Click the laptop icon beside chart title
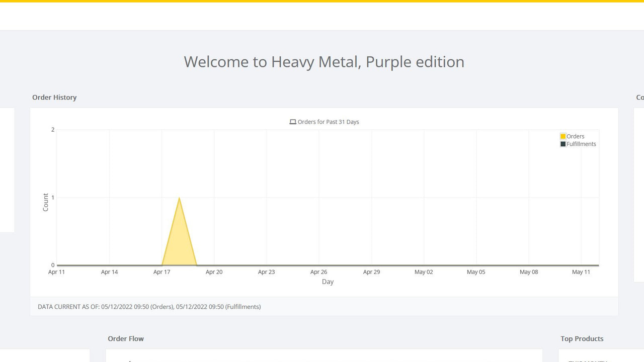The height and width of the screenshot is (362, 644). pos(293,122)
